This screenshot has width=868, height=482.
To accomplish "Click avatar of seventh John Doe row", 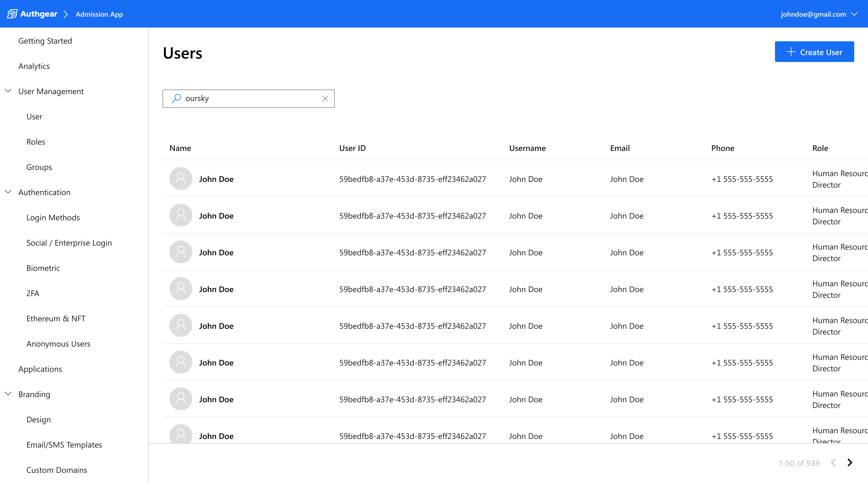I will 181,399.
